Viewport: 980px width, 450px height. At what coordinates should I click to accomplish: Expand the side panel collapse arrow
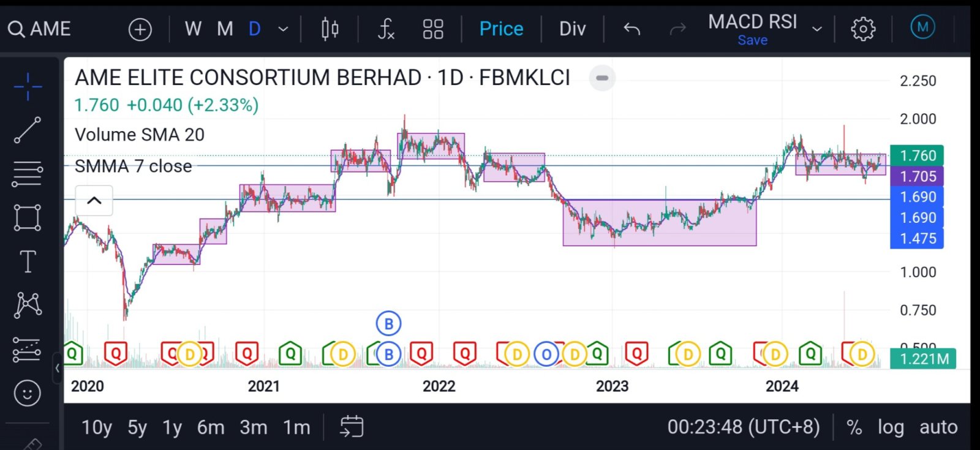[58, 369]
